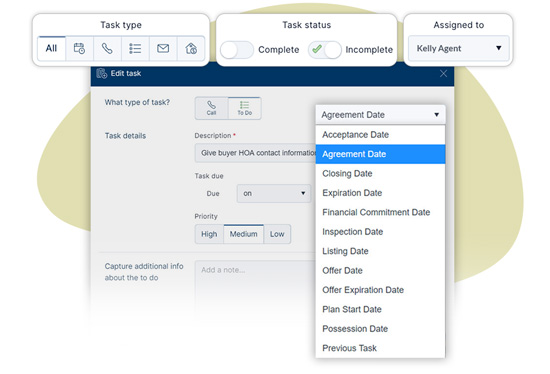Screen dimensions: 550x374
Task: Toggle the Incomplete task status switch
Action: click(324, 50)
